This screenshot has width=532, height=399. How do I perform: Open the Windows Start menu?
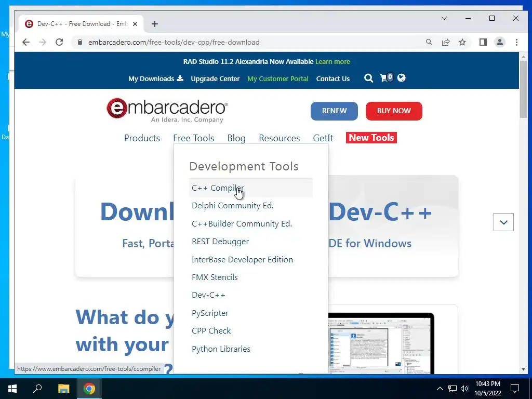point(12,389)
